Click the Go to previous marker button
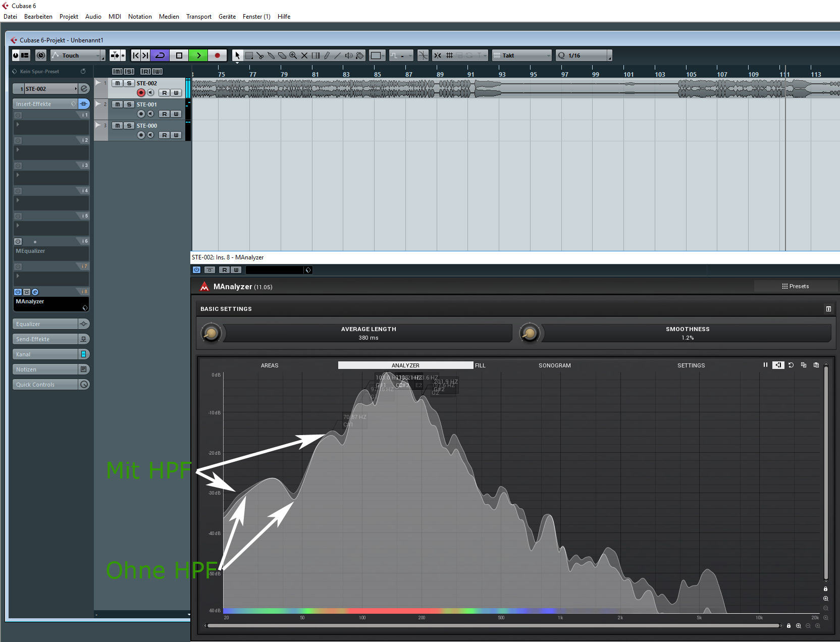This screenshot has height=642, width=840. point(136,56)
